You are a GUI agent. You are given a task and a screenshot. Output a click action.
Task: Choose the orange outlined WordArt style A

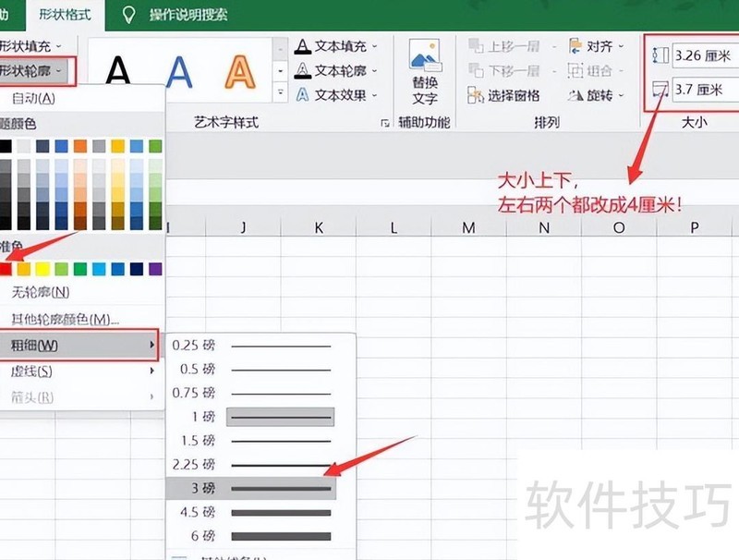(240, 72)
